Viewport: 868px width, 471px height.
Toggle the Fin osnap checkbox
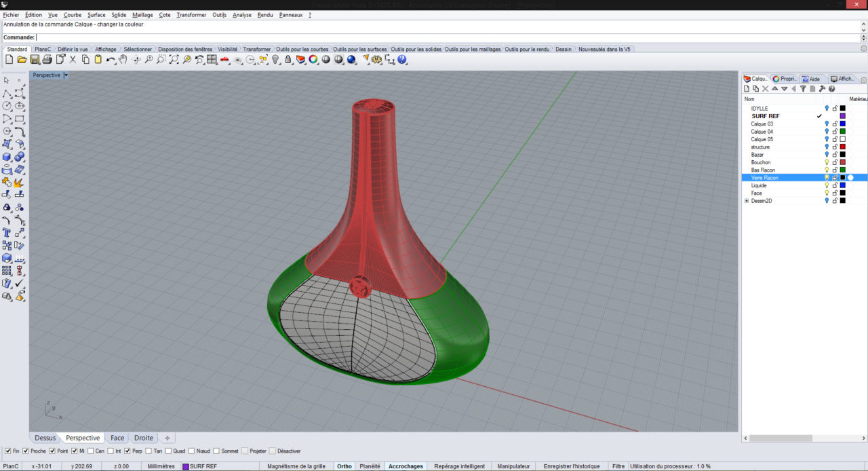[x=8, y=451]
